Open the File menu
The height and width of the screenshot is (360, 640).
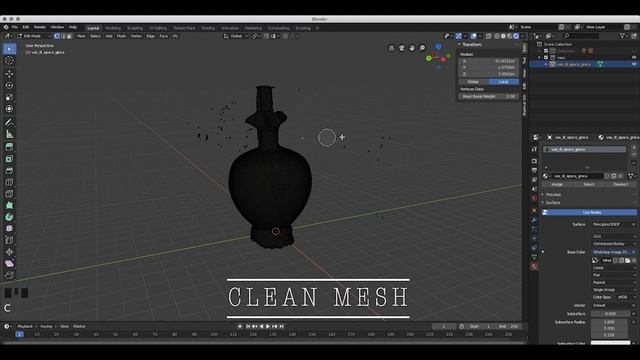[15, 27]
